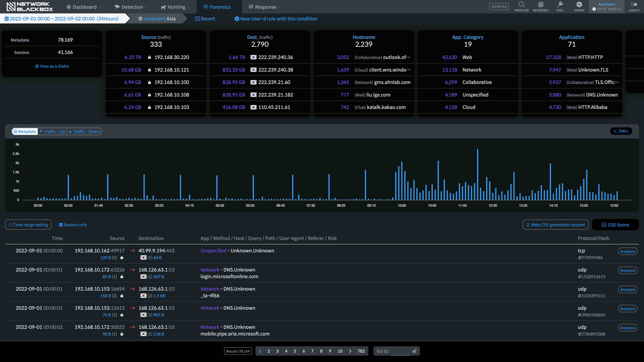
Task: Go to results page 7
Action: pos(312,351)
